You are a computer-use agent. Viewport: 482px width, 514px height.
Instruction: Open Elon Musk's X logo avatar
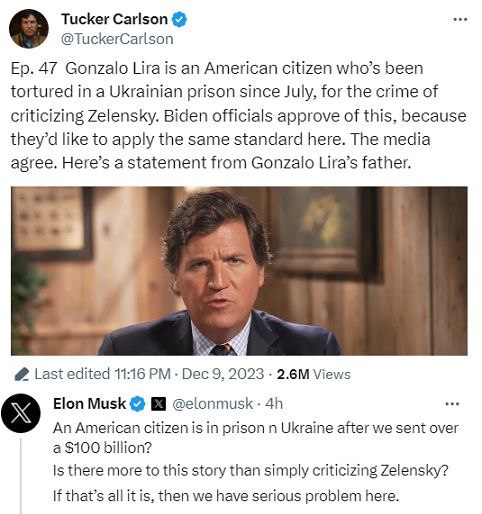21,413
